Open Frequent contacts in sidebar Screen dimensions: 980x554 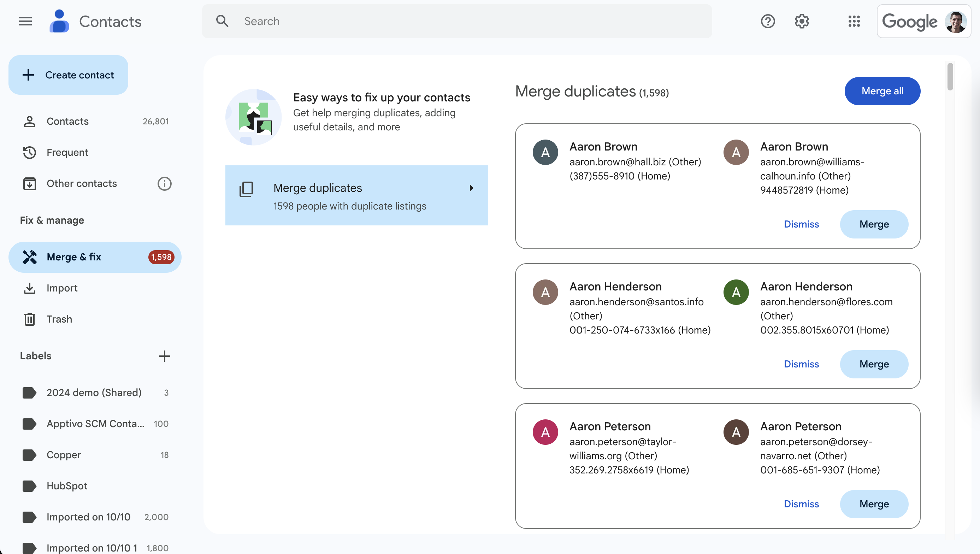(67, 153)
